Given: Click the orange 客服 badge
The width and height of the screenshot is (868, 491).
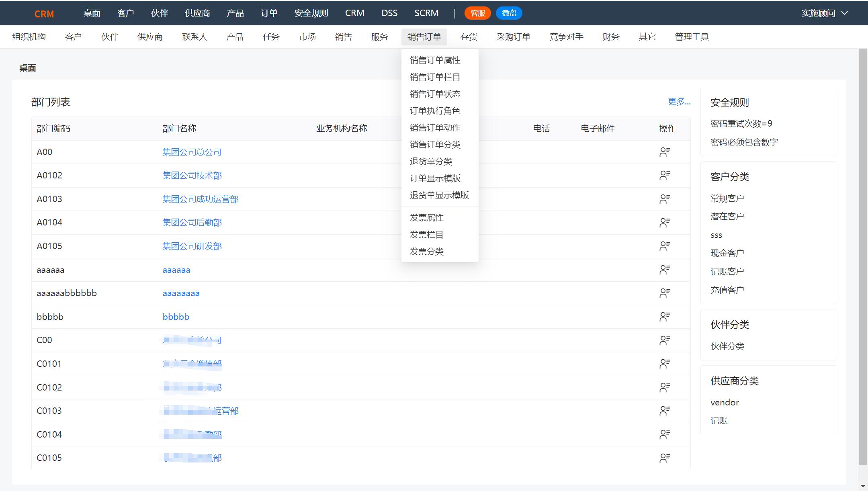Looking at the screenshot, I should pyautogui.click(x=477, y=13).
